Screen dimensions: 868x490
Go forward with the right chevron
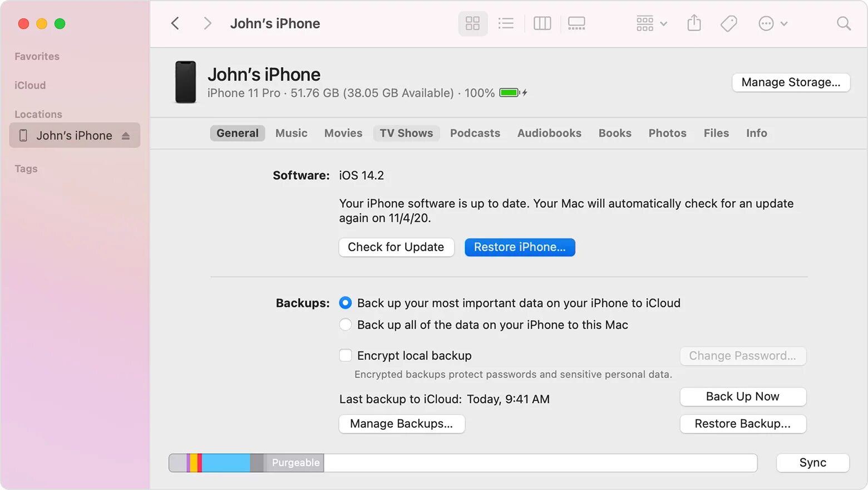coord(207,23)
